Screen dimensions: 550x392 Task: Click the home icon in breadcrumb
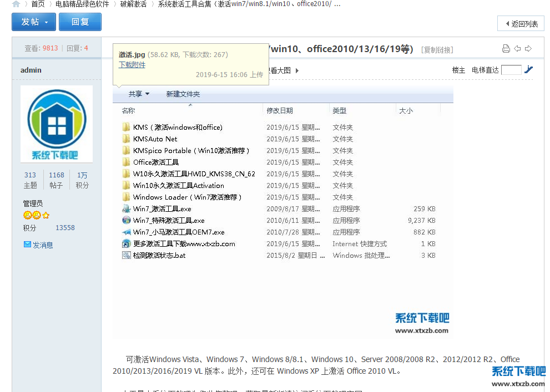(16, 4)
